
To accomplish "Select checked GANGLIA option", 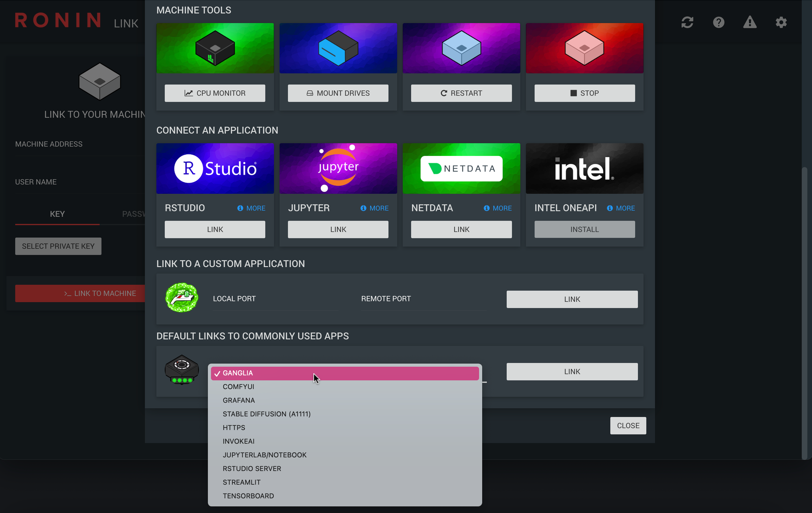I will click(x=238, y=373).
